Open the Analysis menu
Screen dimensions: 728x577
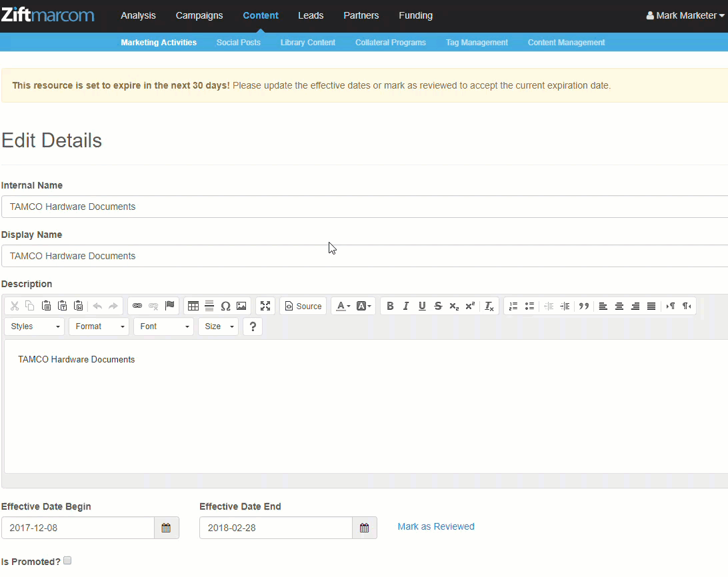point(139,15)
